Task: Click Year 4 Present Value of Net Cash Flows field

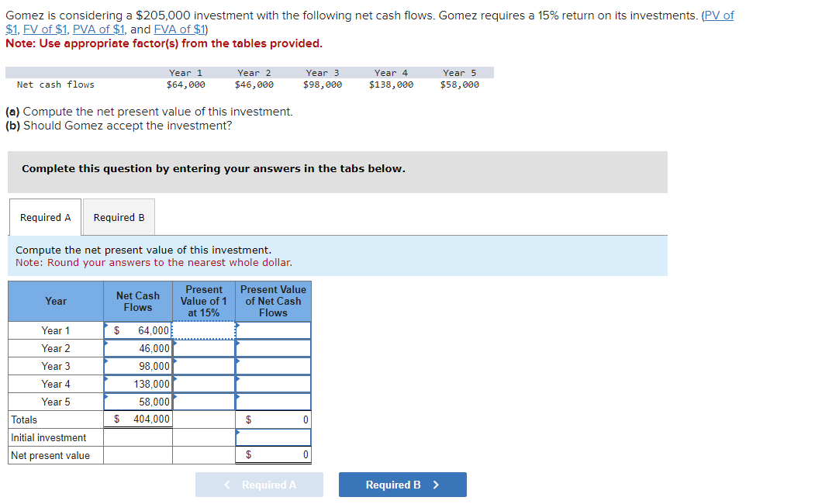Action: point(274,384)
